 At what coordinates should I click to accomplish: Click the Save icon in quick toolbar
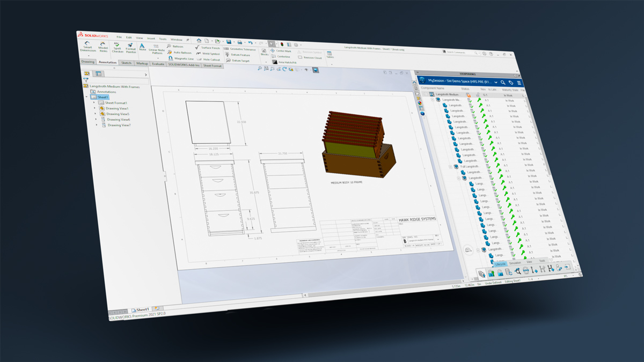tap(229, 41)
